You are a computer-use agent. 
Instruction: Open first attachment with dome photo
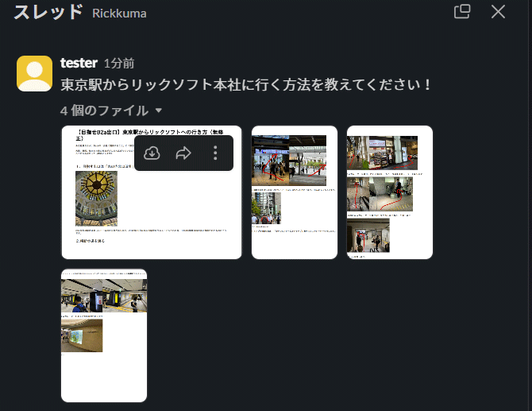pos(152,192)
